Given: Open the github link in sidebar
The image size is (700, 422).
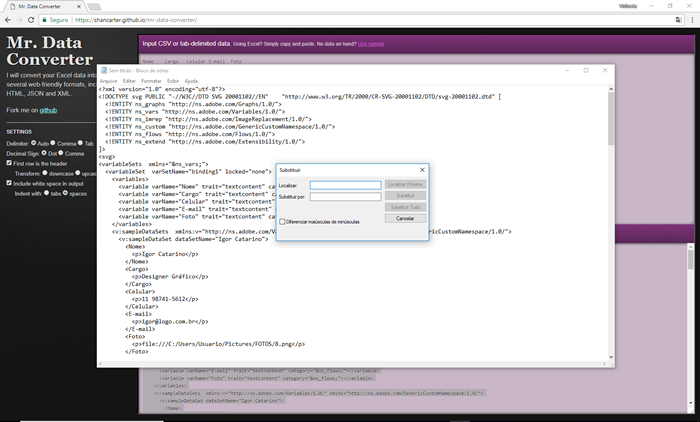Looking at the screenshot, I should click(x=48, y=110).
